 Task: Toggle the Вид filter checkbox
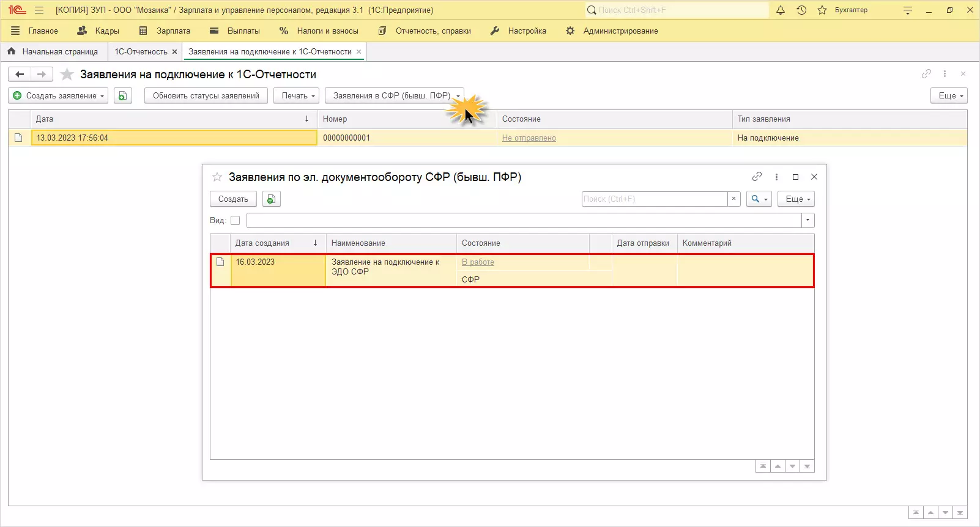point(235,220)
